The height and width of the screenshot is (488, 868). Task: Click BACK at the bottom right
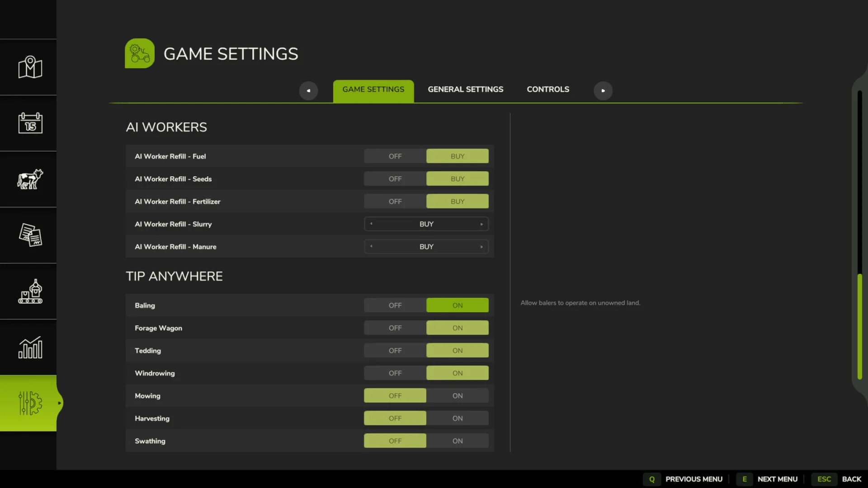pyautogui.click(x=852, y=479)
